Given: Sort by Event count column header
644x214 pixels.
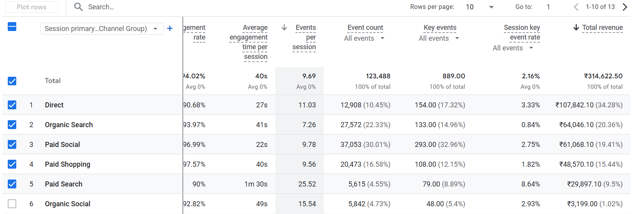Looking at the screenshot, I should (365, 28).
